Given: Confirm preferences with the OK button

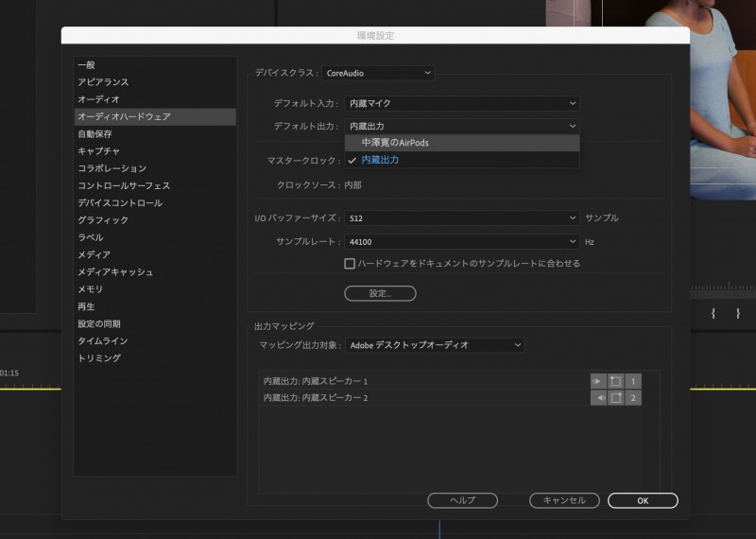Looking at the screenshot, I should click(x=643, y=500).
